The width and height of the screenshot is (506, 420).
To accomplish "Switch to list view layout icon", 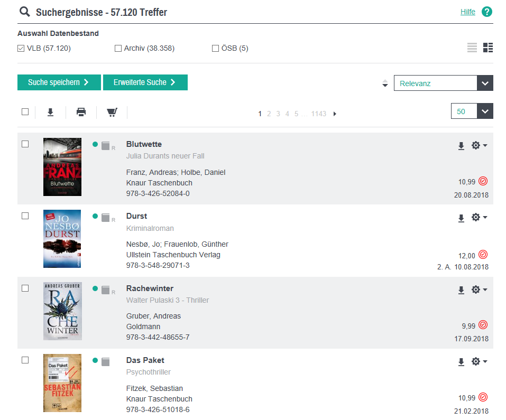I will (472, 48).
